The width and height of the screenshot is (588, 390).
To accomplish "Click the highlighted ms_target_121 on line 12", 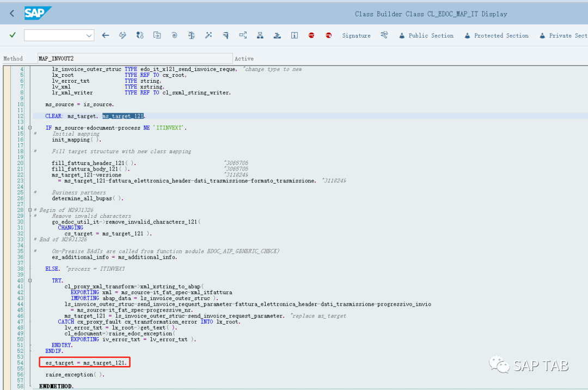I will [123, 116].
